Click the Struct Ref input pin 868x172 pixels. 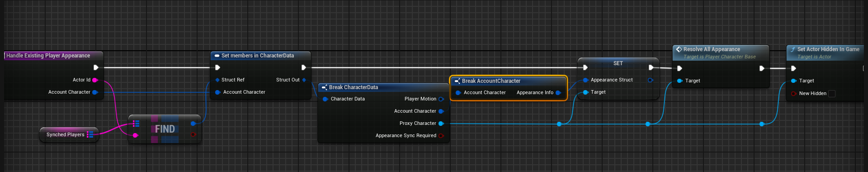[217, 80]
